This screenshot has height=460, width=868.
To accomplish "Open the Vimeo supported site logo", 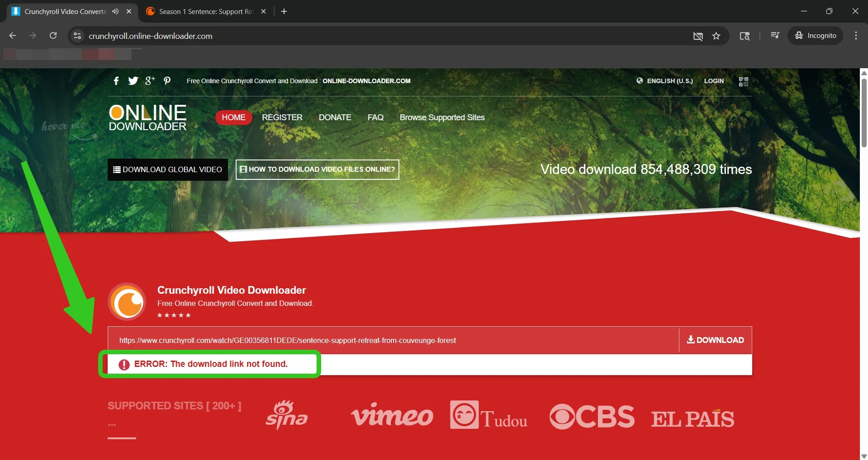I will click(x=392, y=415).
